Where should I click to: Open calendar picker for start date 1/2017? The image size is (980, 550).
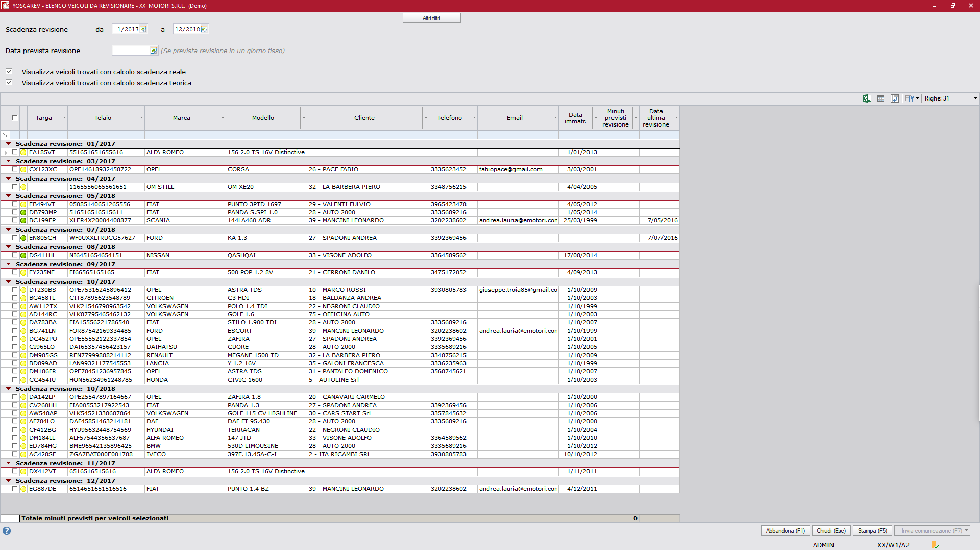(143, 29)
